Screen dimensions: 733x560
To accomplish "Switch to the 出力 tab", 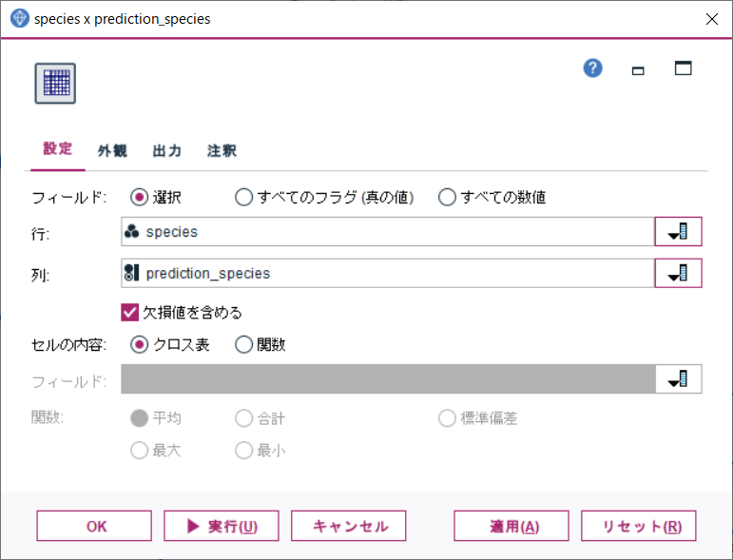I will point(167,151).
